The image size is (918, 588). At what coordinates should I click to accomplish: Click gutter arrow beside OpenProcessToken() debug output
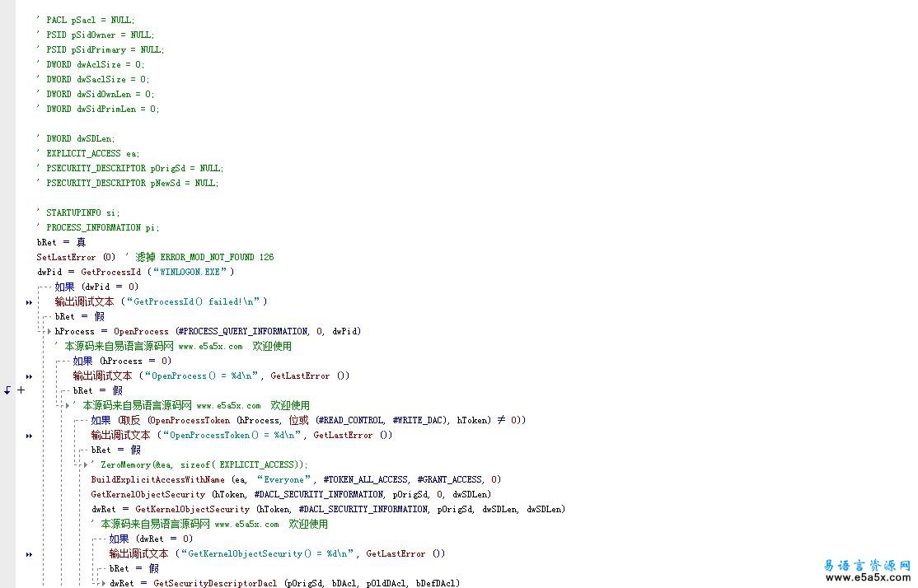point(29,436)
